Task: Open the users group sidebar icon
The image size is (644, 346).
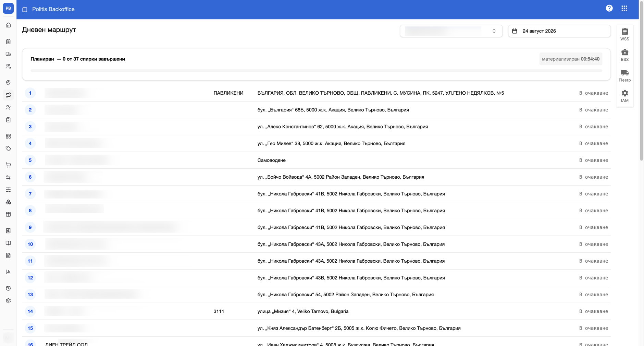Action: [8, 66]
